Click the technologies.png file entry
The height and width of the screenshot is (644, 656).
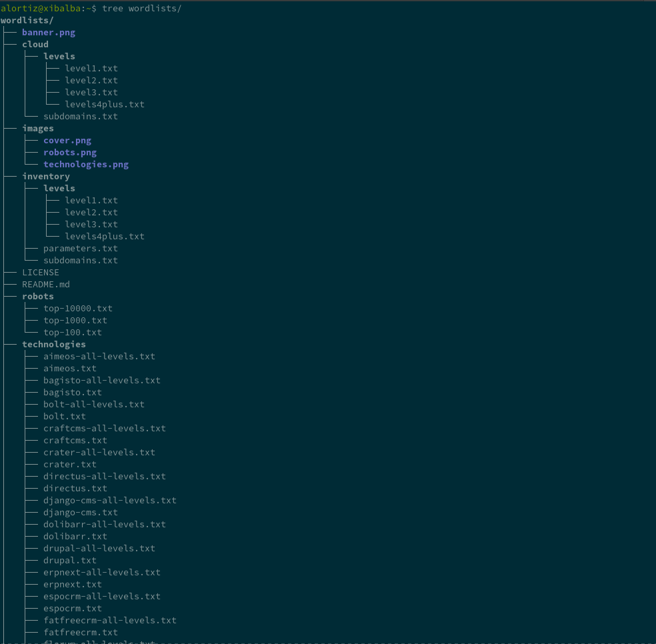[x=85, y=165]
